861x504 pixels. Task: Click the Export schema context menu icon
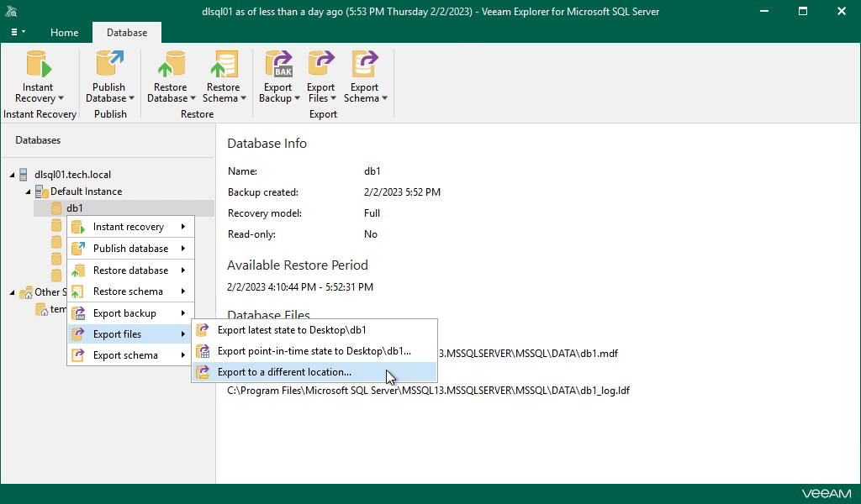coord(78,354)
